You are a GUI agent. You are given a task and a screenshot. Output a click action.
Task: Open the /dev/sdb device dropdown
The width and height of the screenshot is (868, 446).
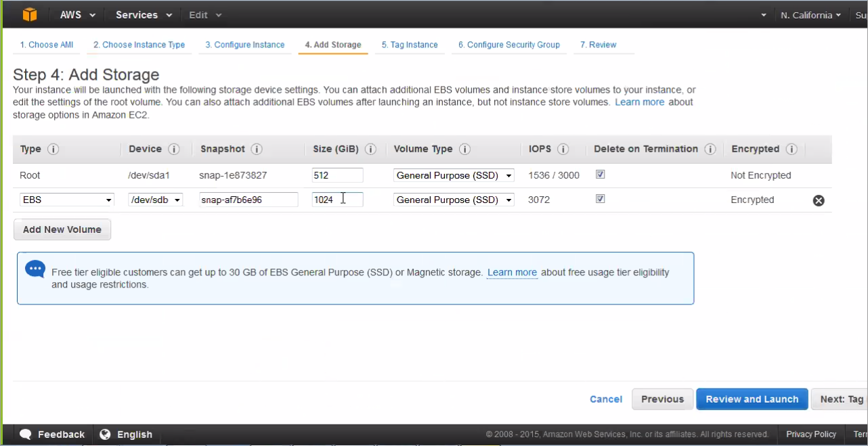(155, 200)
